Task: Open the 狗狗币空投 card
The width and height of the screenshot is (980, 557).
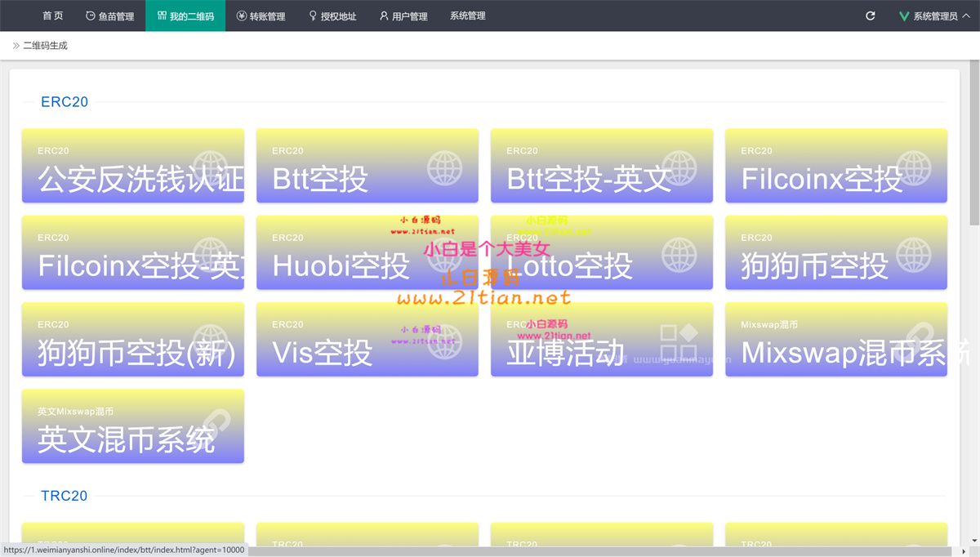Action: 836,252
